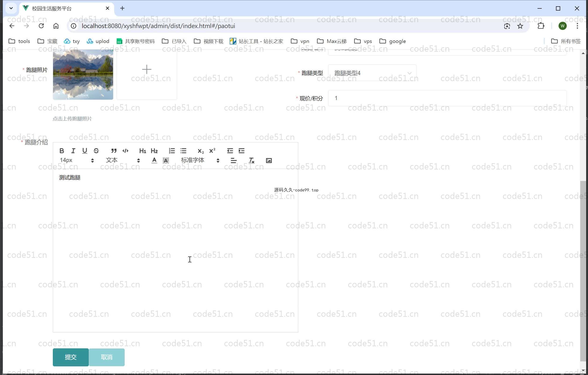Screen dimensions: 588x375
Task: Open Chrome three-dot menu
Action: point(577,26)
